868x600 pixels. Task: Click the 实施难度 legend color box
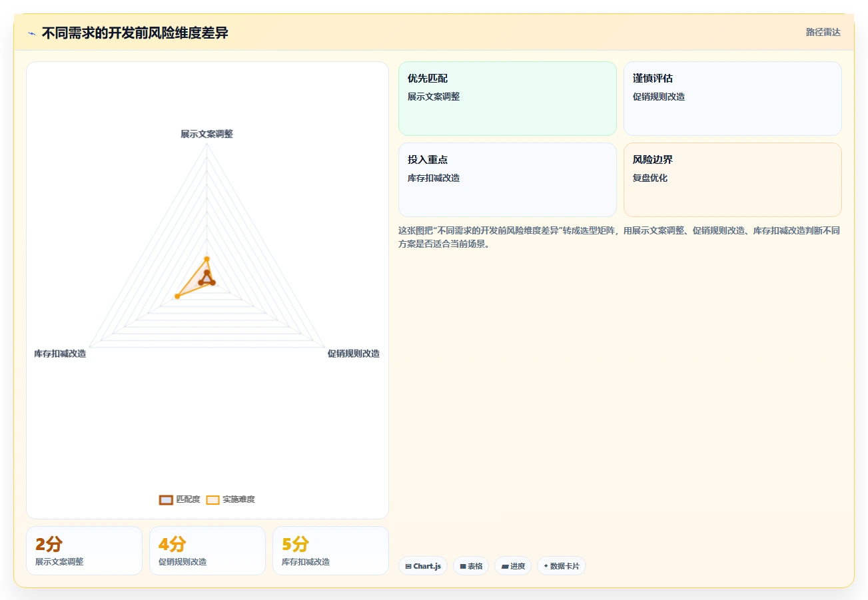(213, 500)
